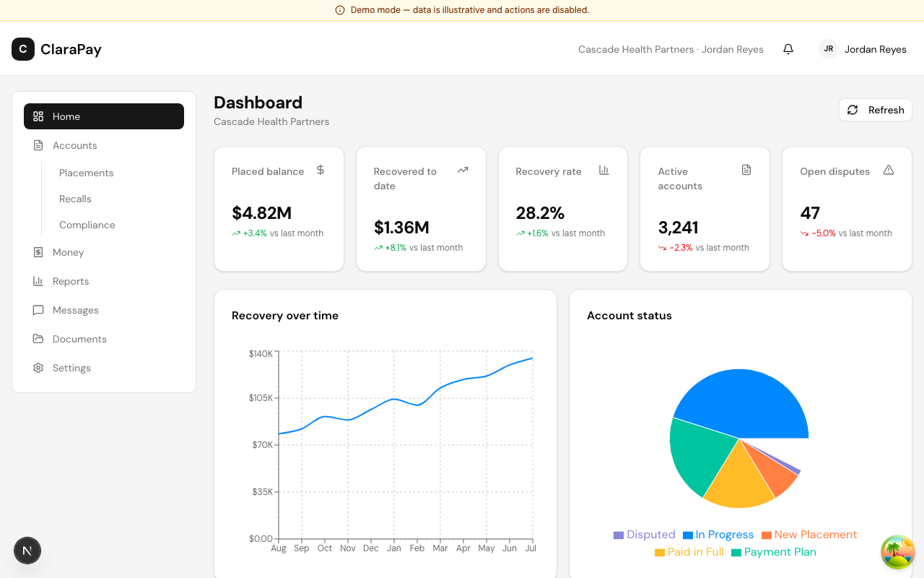Click the Money receipt icon in sidebar
The image size is (924, 578).
click(38, 252)
